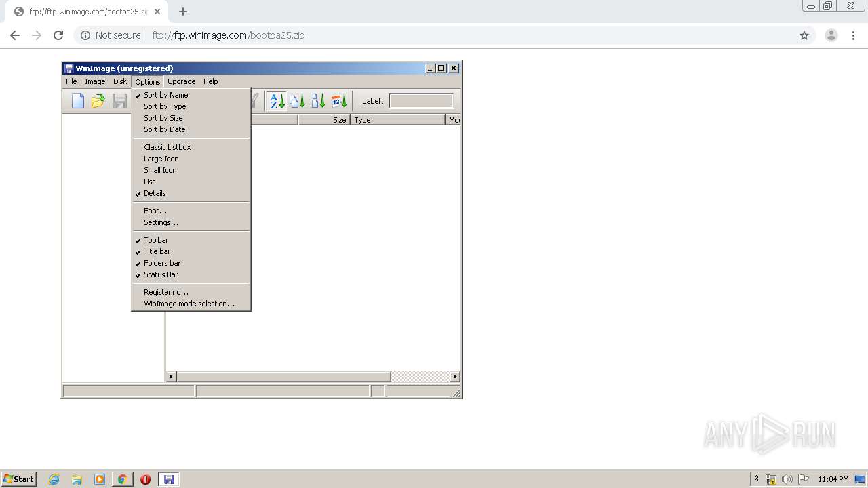Click the Open image folder icon
Screen dimensions: 868x488
click(98, 101)
